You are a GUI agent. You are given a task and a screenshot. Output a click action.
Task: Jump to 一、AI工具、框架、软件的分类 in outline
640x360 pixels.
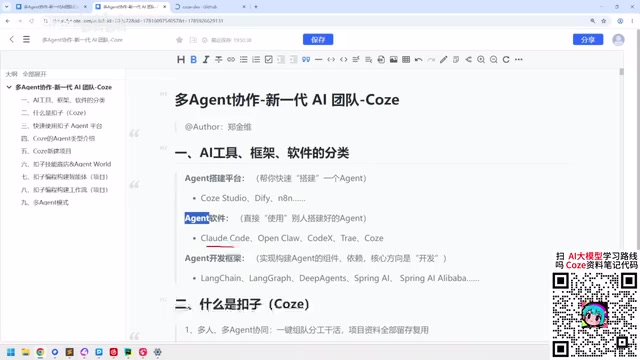pyautogui.click(x=63, y=100)
